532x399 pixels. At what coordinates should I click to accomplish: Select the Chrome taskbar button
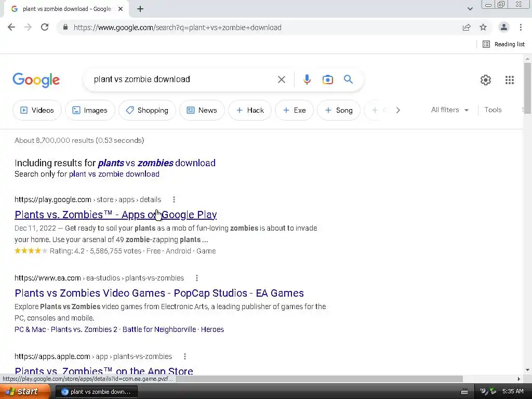pyautogui.click(x=96, y=392)
